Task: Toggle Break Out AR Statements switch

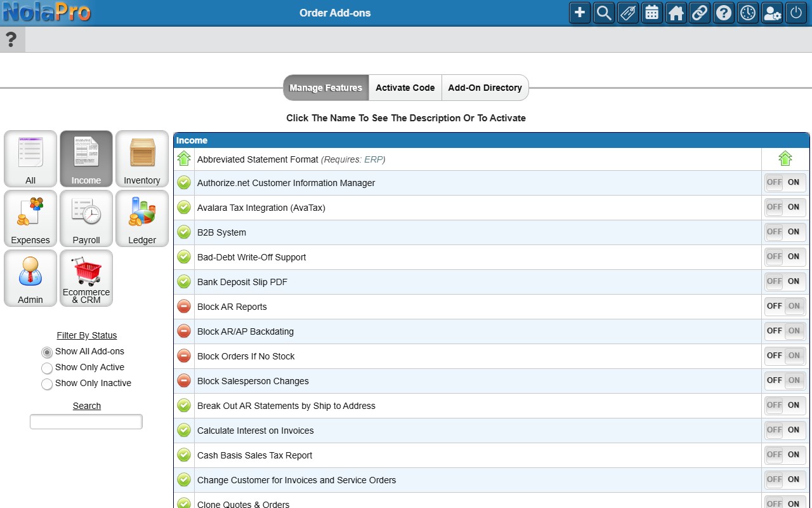Action: coord(785,405)
